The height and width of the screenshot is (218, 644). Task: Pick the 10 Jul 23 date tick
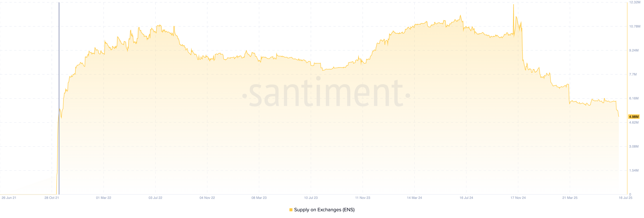point(311,198)
